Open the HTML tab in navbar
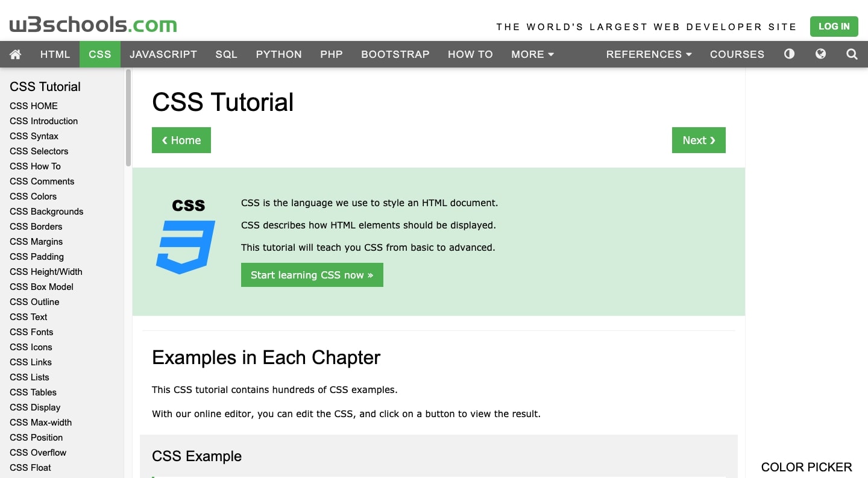Image resolution: width=868 pixels, height=478 pixels. pyautogui.click(x=55, y=54)
